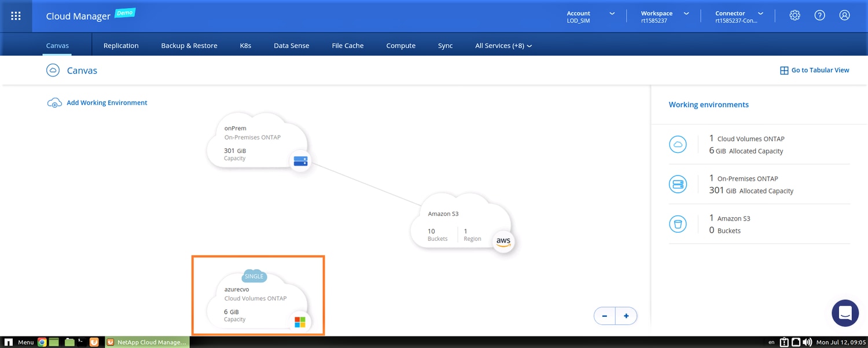The image size is (868, 348).
Task: Zoom out canvas with minus button
Action: (x=605, y=316)
